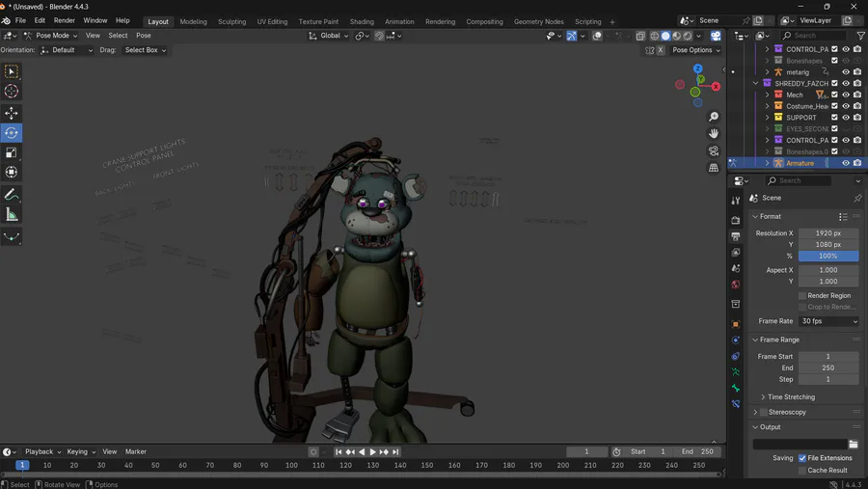The height and width of the screenshot is (489, 868).
Task: Open the Render menu
Action: (65, 20)
